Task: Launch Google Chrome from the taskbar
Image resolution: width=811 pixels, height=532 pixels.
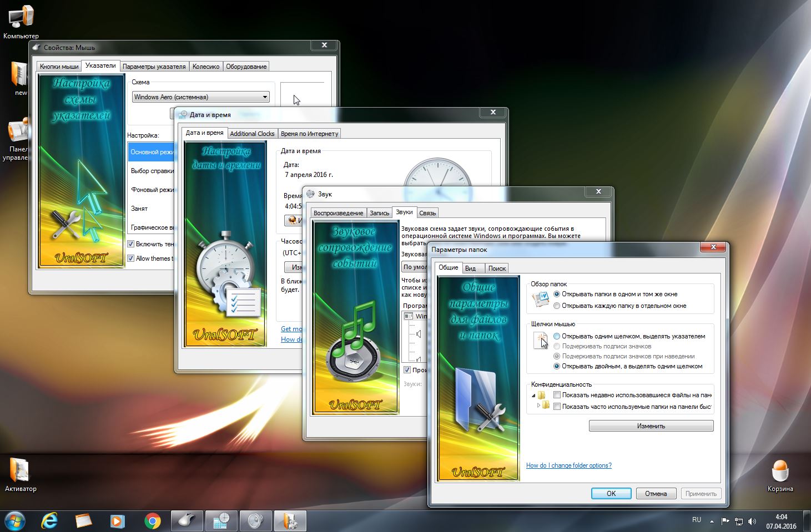Action: (152, 521)
